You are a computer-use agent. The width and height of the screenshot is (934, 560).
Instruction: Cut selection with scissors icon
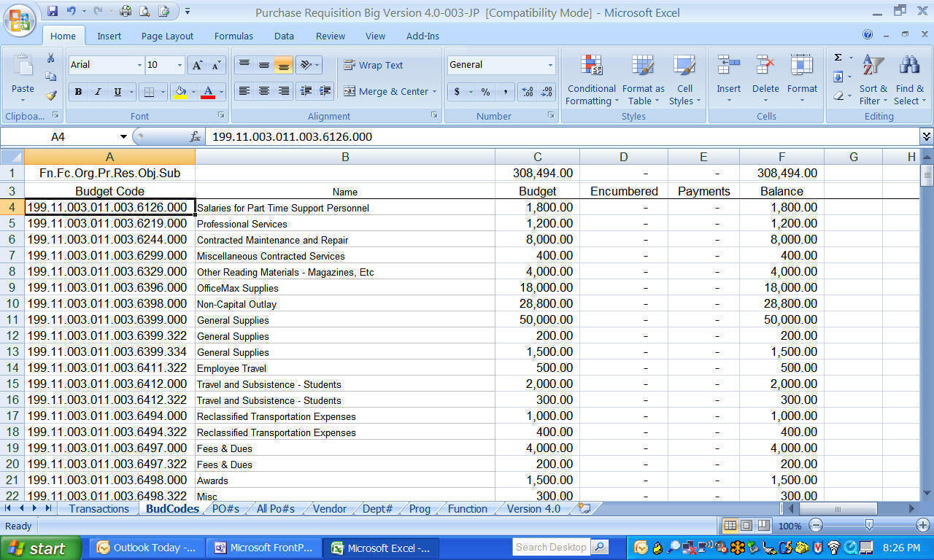click(51, 58)
